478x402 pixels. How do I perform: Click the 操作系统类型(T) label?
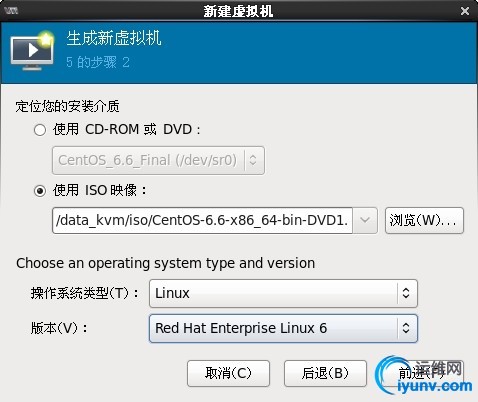click(x=85, y=293)
